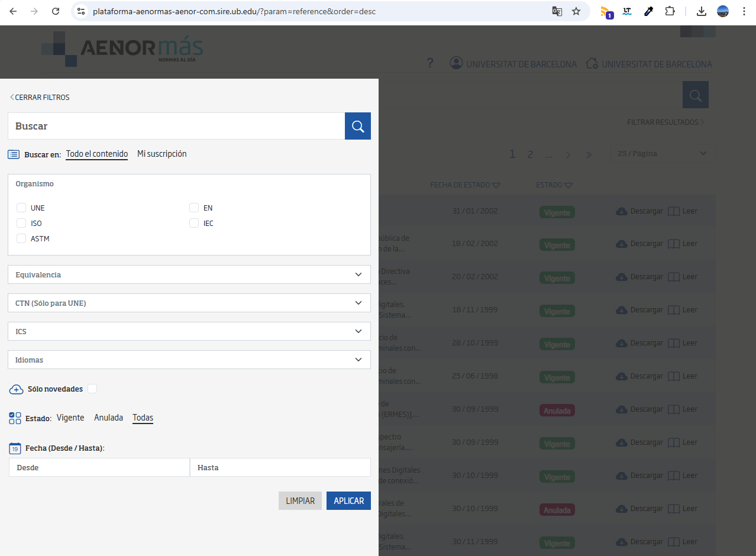
Task: Click the blue search magnifier button
Action: [x=357, y=126]
